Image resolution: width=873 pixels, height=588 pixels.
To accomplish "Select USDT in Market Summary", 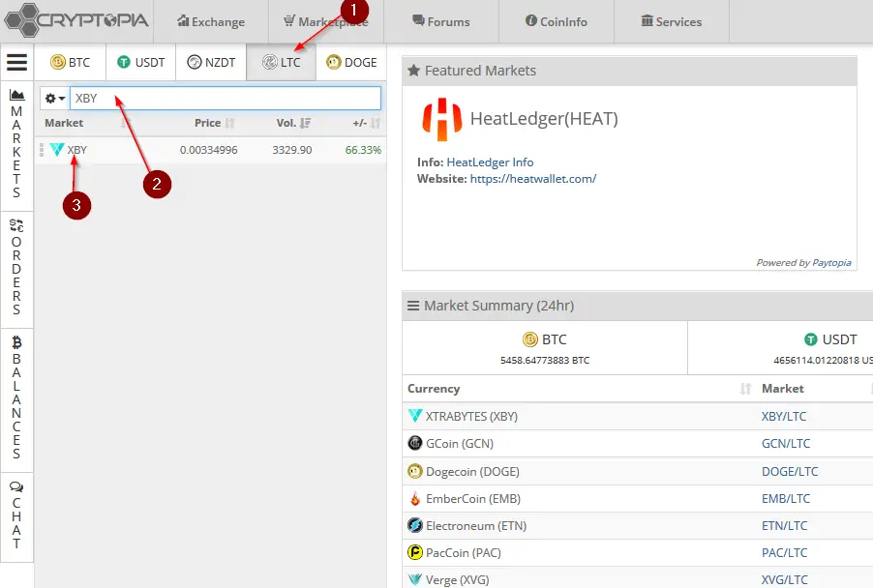I will 781,348.
